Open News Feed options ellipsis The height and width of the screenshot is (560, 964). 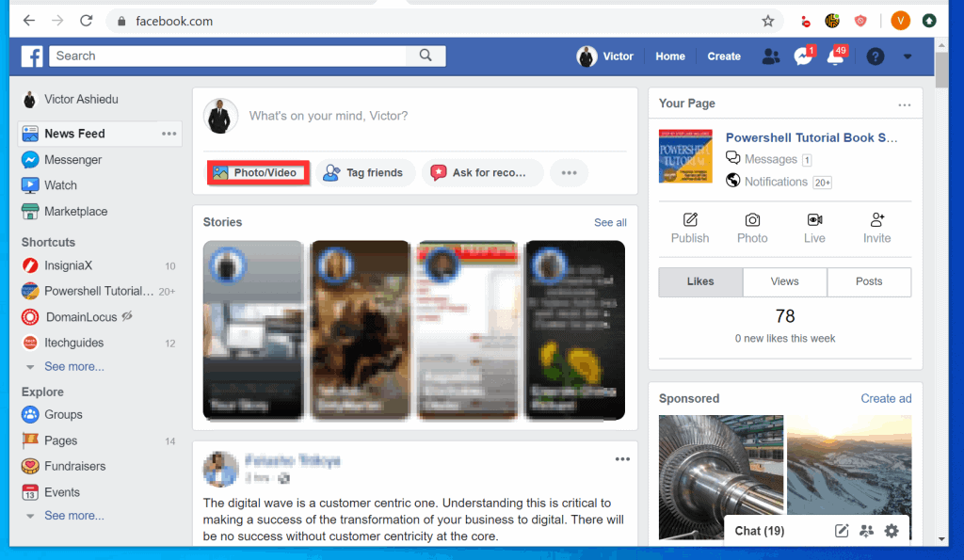(169, 134)
